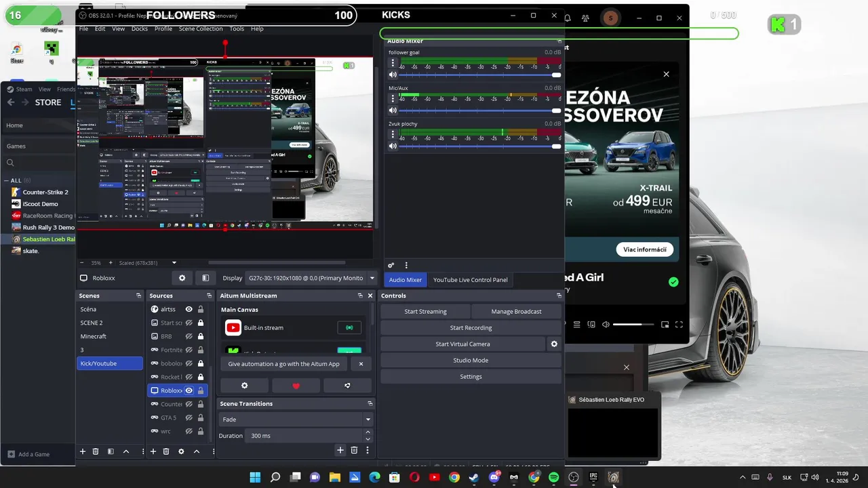
Task: Add a new source with plus icon
Action: coord(153,451)
